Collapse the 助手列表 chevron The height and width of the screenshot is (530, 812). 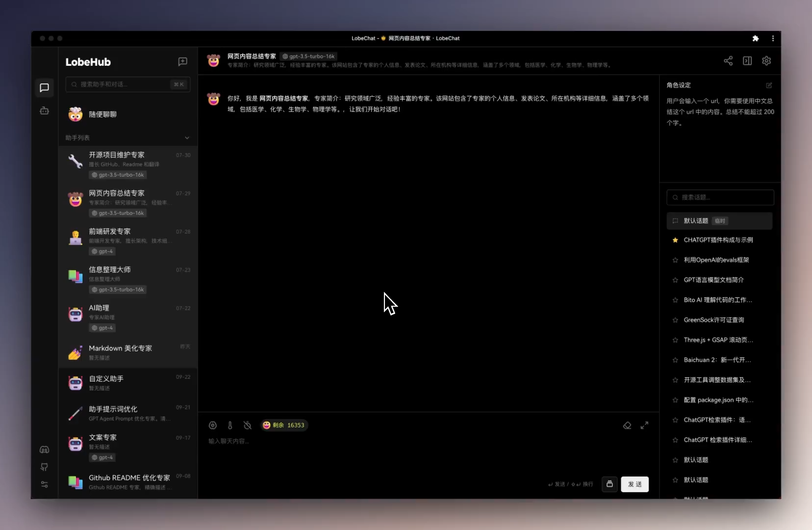[x=187, y=138]
